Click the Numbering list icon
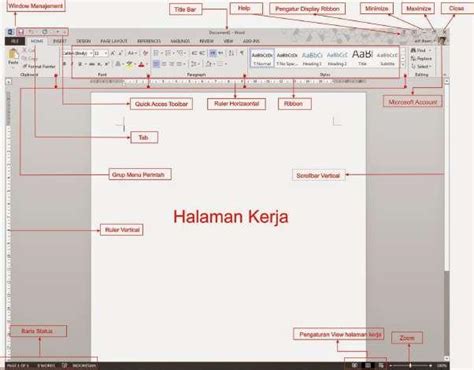Viewport: 474px width, 370px height. (169, 53)
